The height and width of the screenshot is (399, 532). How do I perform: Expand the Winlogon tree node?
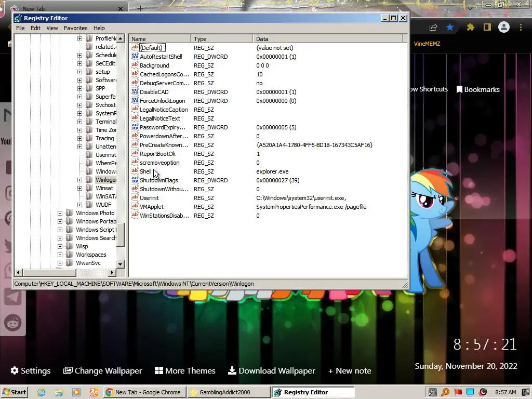tap(79, 180)
